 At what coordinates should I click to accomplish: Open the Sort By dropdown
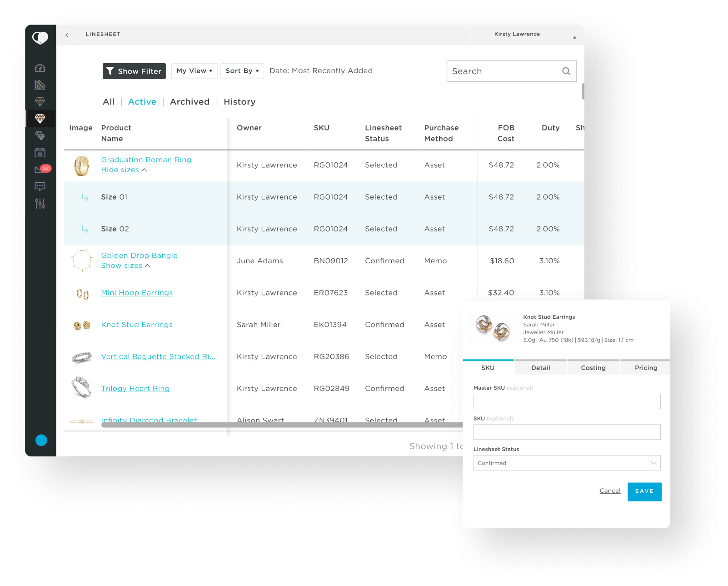coord(242,71)
